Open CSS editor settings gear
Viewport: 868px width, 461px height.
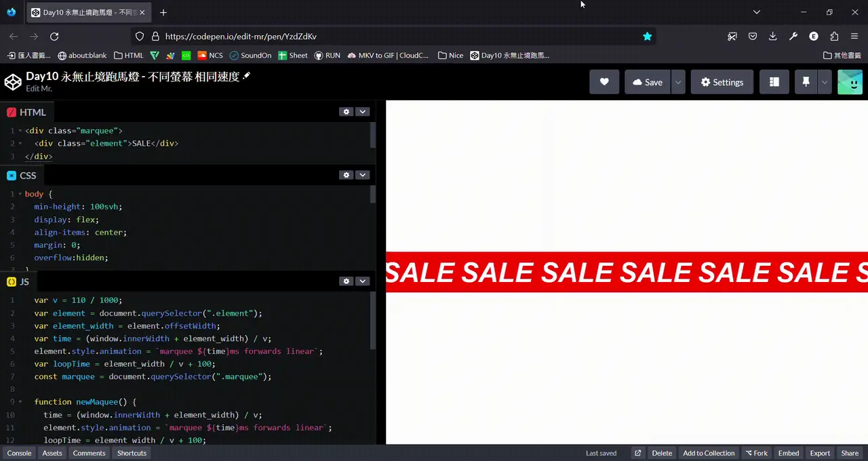click(x=347, y=175)
